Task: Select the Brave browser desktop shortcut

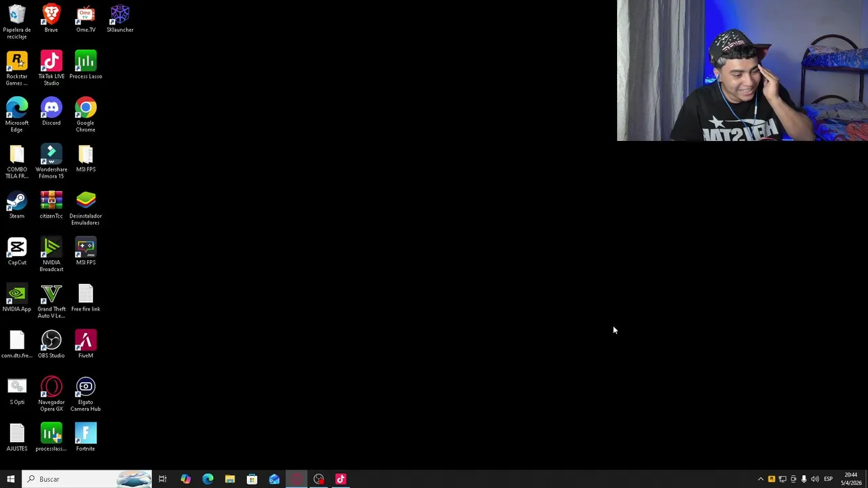Action: [51, 18]
